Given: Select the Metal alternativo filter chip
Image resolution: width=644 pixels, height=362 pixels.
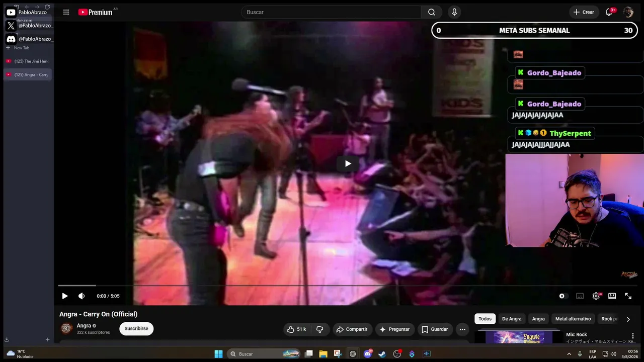Looking at the screenshot, I should tap(573, 319).
